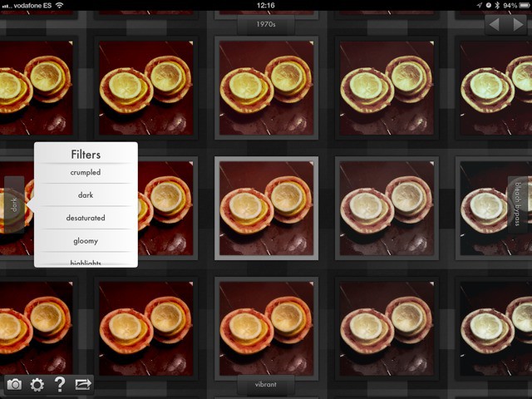
Task: Open help via the question mark icon
Action: [x=60, y=384]
